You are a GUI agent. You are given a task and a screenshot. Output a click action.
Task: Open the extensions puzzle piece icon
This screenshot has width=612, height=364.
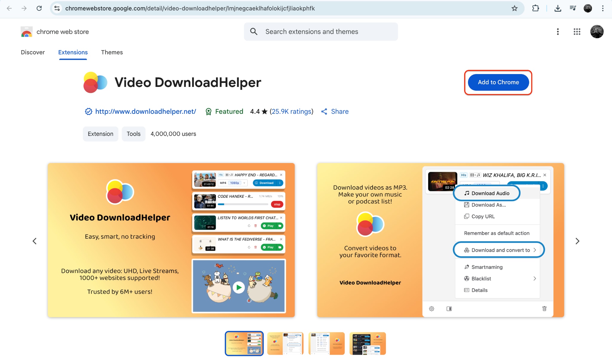coord(535,8)
